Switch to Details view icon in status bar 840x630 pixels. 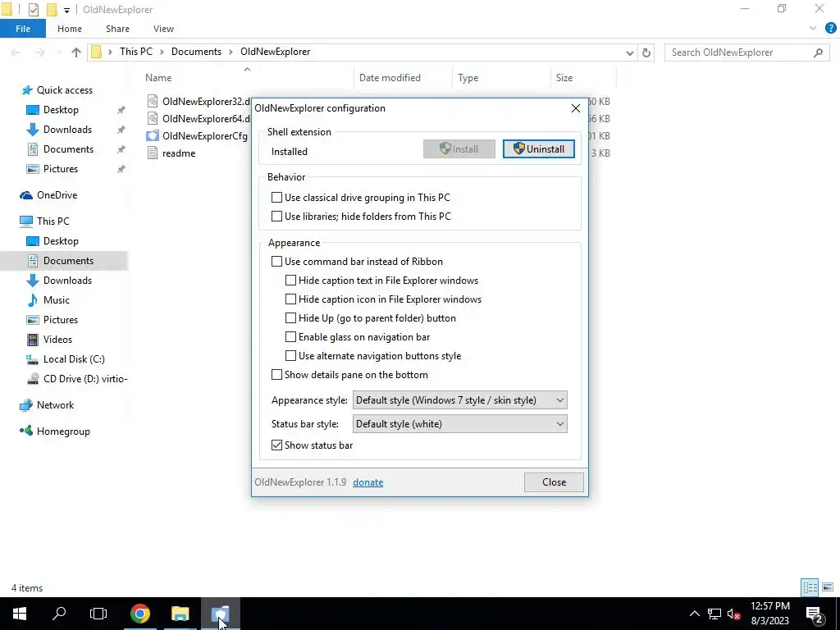pyautogui.click(x=810, y=587)
